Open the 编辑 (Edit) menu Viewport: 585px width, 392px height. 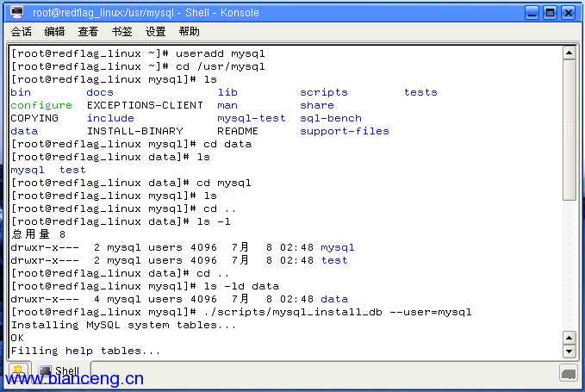point(54,32)
